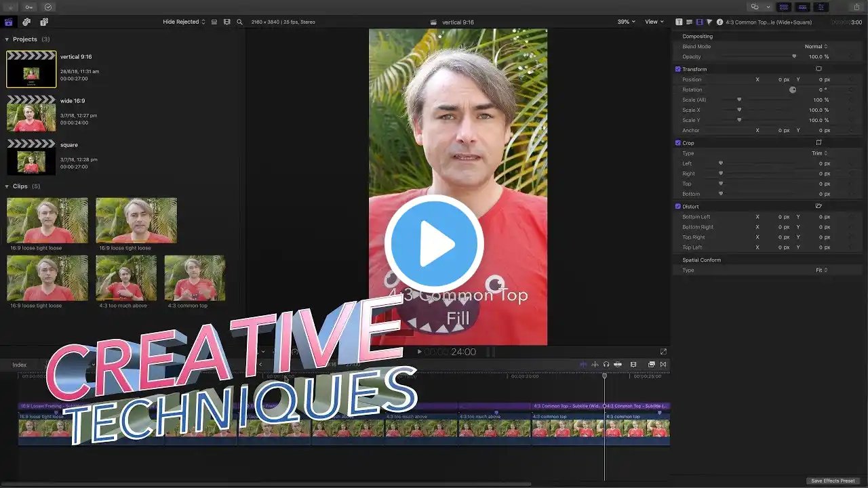Adjust the Opacity slider
868x488 pixels.
tap(794, 57)
